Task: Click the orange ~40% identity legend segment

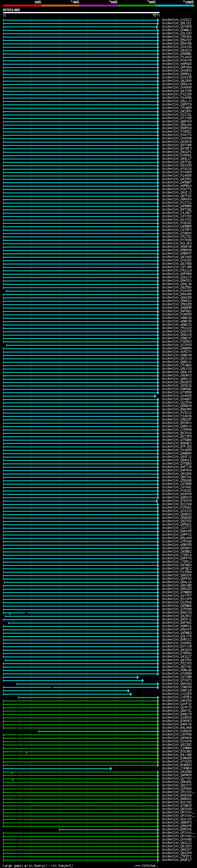Action: pos(60,6)
